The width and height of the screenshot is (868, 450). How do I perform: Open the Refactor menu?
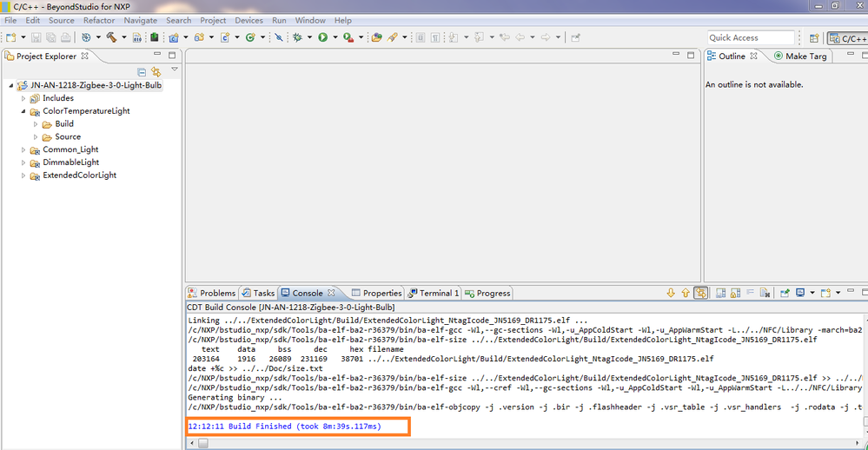(x=99, y=21)
